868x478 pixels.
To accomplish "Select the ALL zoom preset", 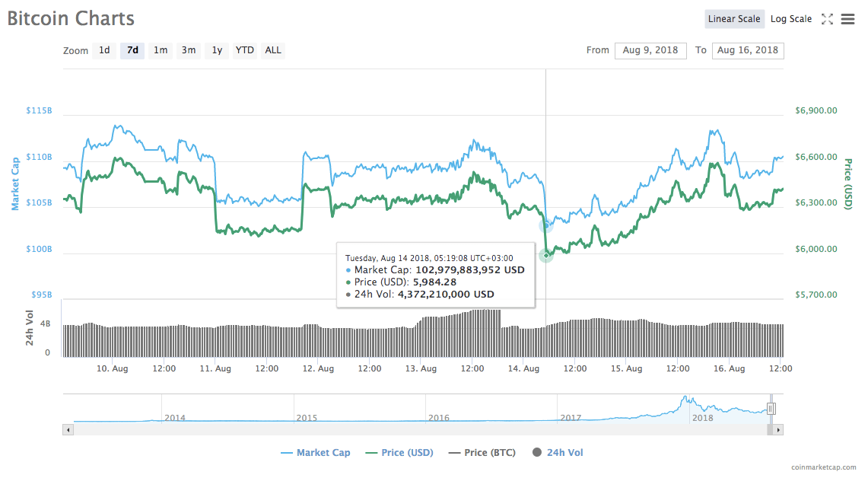I will point(272,50).
